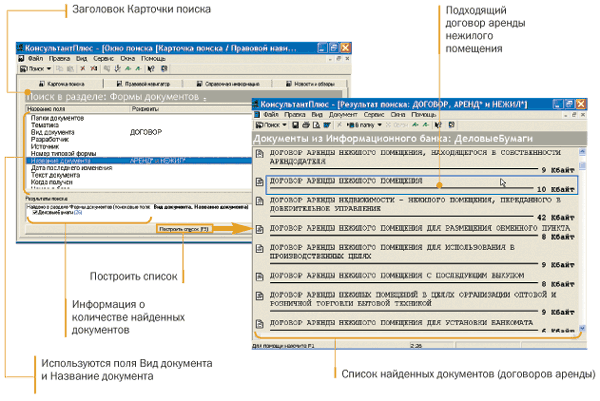
Task: Click the last icon in the results toolbar
Action: 452,125
